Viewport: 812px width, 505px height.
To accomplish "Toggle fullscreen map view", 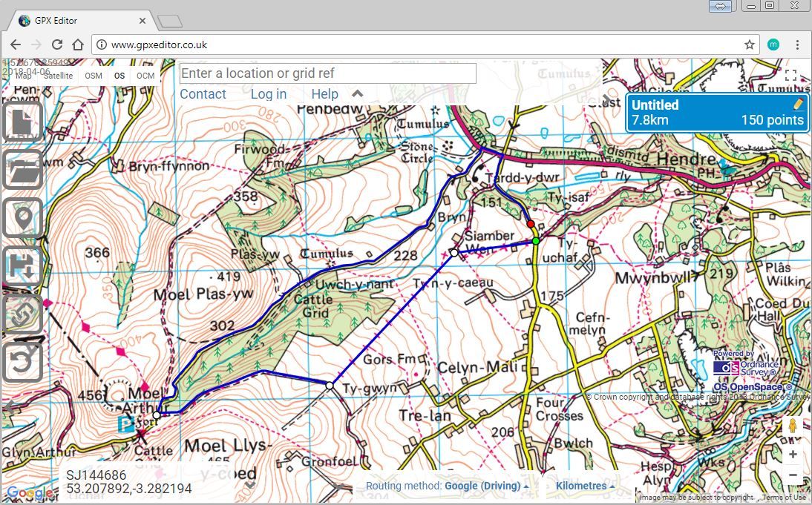I will (x=790, y=76).
